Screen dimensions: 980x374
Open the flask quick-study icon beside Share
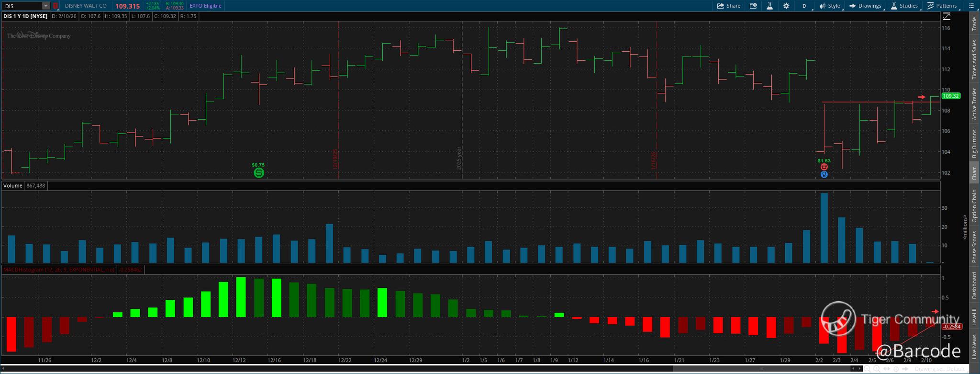click(x=770, y=6)
